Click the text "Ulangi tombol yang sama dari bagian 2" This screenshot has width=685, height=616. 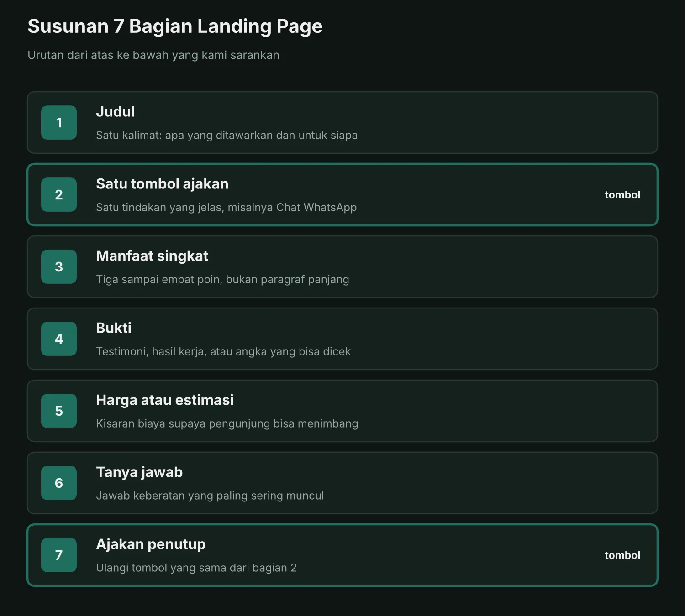tap(196, 568)
